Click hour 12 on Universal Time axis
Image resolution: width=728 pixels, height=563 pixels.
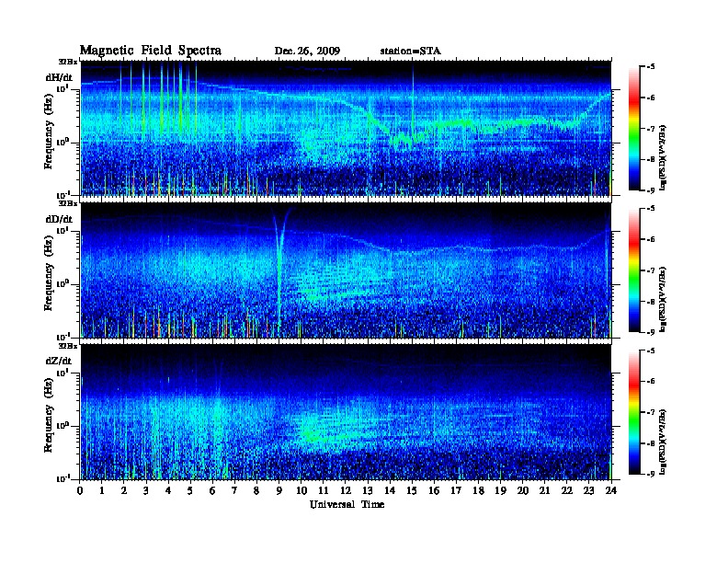(x=346, y=490)
